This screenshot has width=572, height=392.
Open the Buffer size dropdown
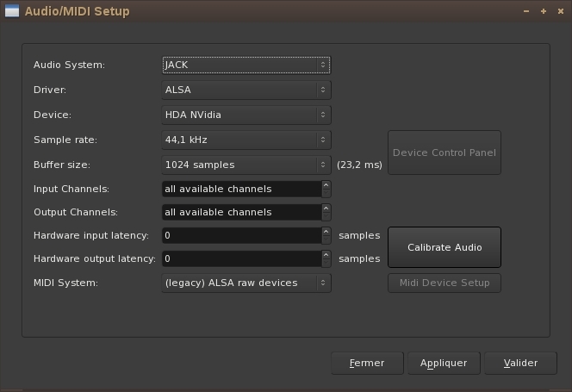(246, 164)
